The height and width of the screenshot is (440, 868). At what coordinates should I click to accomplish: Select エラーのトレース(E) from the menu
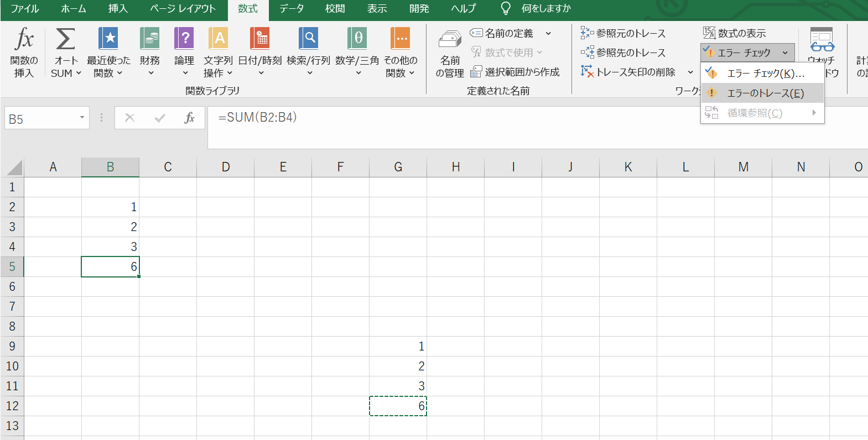click(x=765, y=93)
